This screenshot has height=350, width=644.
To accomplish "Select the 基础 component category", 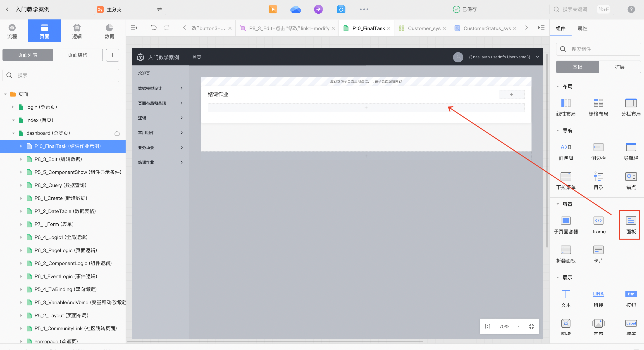I will coord(577,67).
